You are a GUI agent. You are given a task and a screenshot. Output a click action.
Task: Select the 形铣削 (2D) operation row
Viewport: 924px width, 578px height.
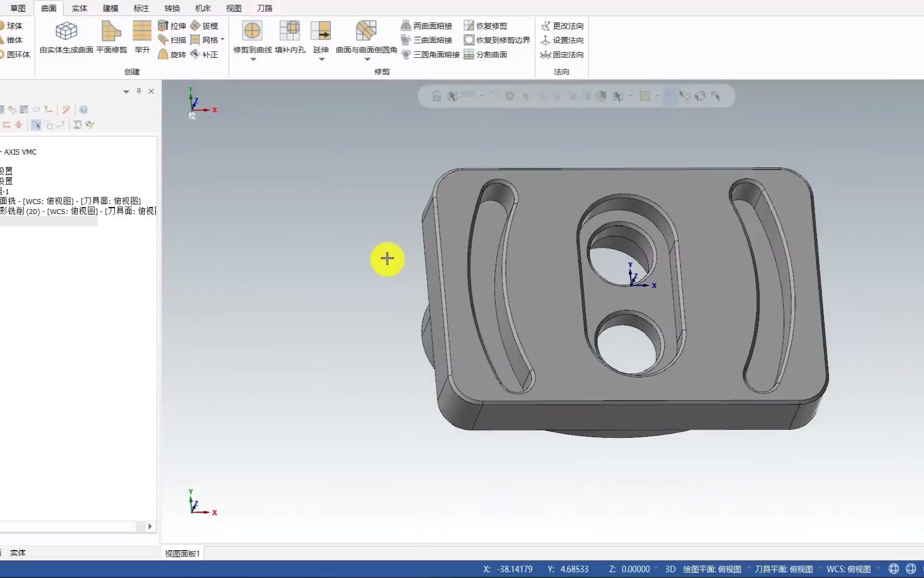(x=78, y=211)
